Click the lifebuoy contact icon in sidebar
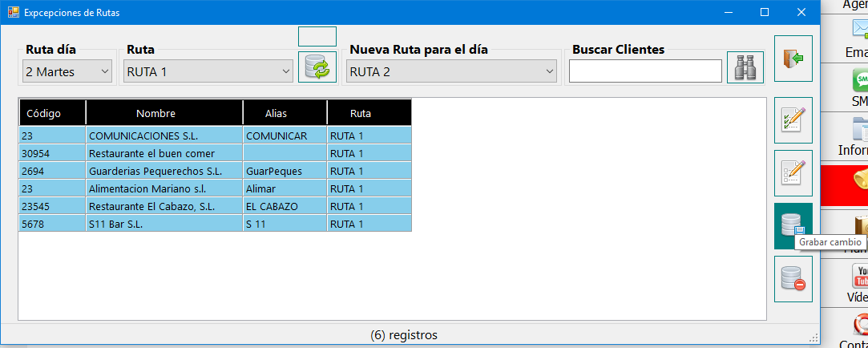The width and height of the screenshot is (868, 348). [x=861, y=325]
